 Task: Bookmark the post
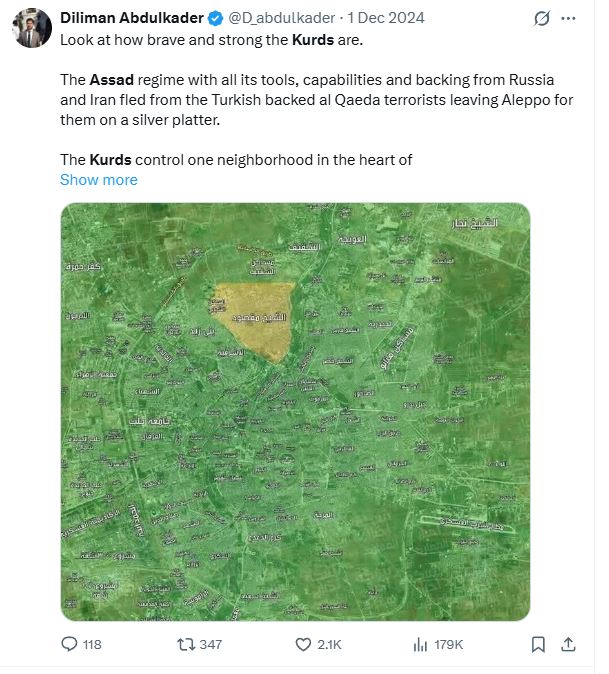538,644
